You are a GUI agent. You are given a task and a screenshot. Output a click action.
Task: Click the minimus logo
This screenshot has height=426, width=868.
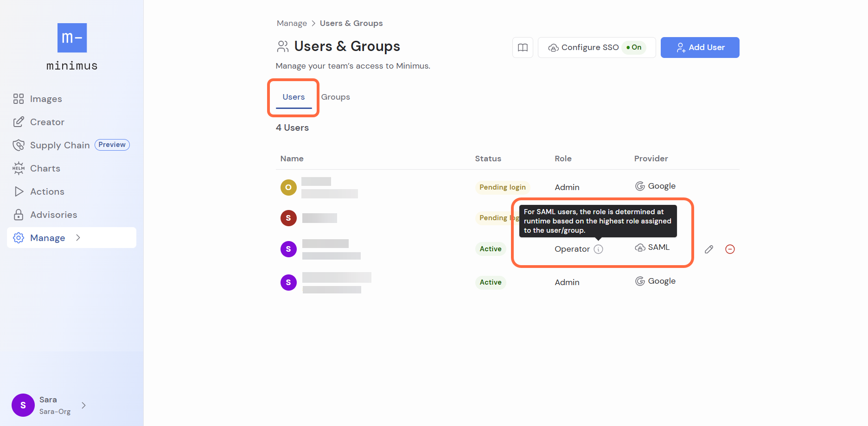click(x=72, y=38)
